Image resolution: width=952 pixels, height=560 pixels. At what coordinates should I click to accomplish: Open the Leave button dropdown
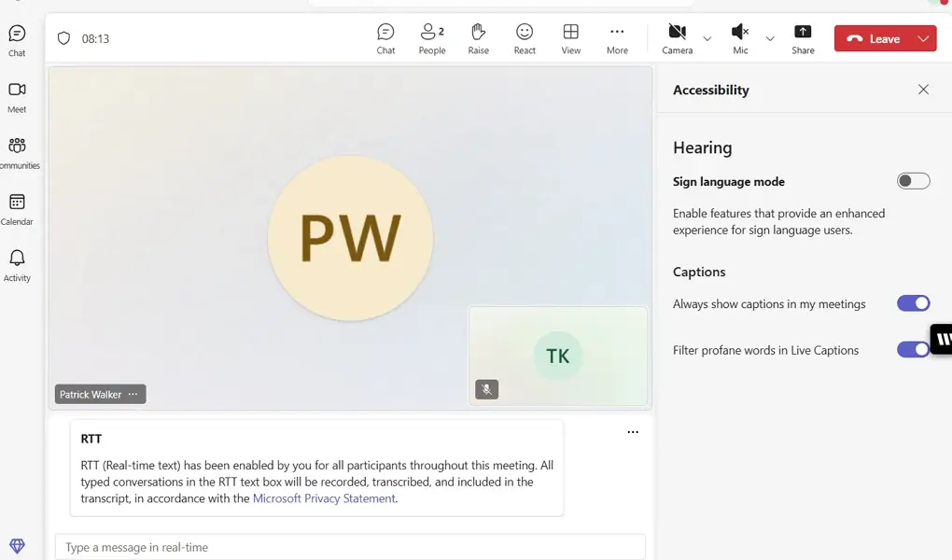point(922,38)
